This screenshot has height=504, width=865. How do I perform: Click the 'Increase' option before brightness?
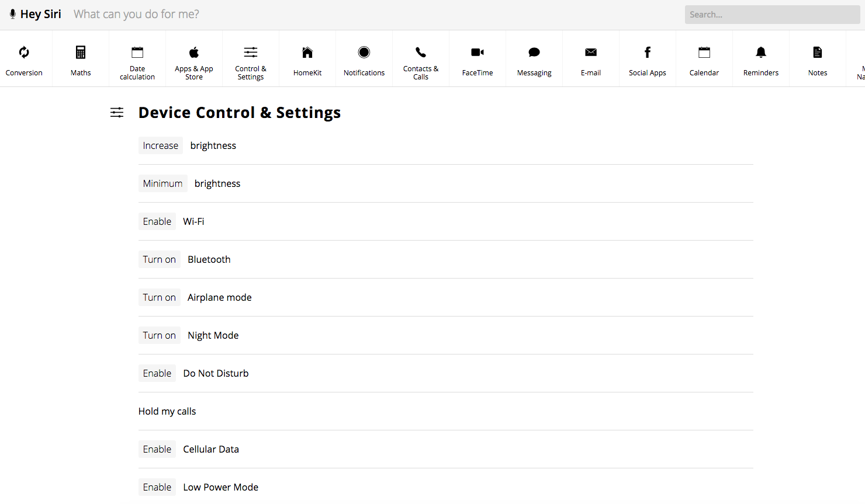(161, 145)
